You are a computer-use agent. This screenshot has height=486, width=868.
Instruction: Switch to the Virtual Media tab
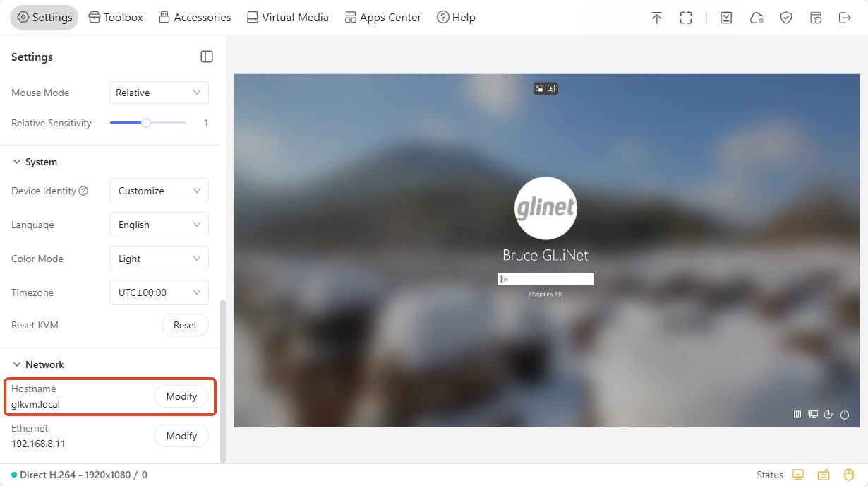(287, 18)
